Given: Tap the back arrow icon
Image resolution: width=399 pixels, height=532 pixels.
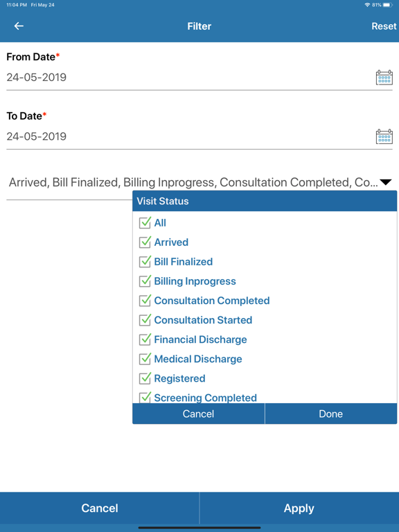Looking at the screenshot, I should coord(19,26).
